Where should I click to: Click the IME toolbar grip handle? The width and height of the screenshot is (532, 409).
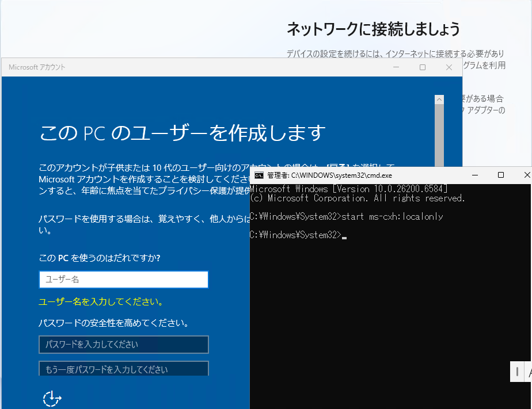tap(518, 372)
